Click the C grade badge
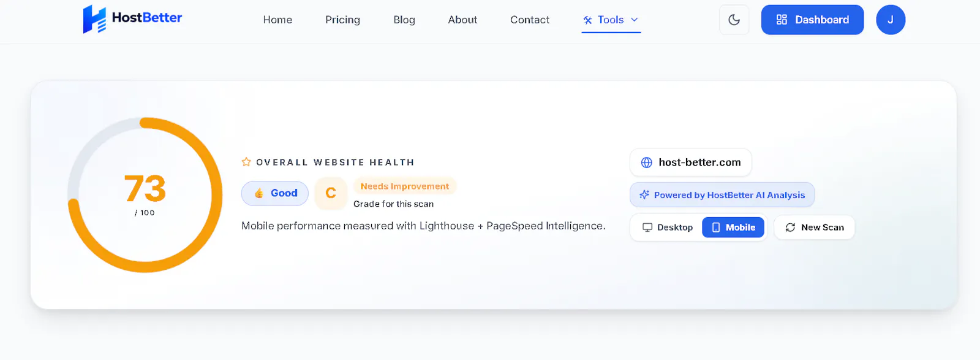 331,193
